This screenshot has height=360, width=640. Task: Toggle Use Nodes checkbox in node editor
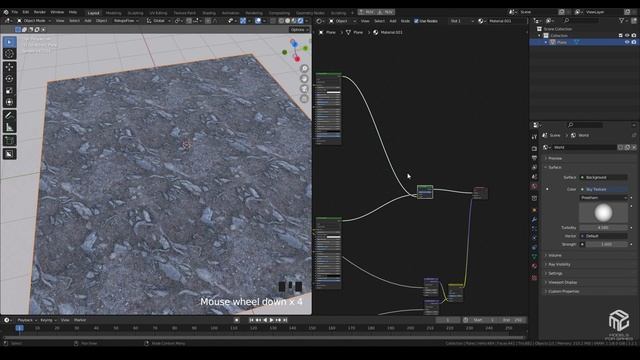click(416, 21)
